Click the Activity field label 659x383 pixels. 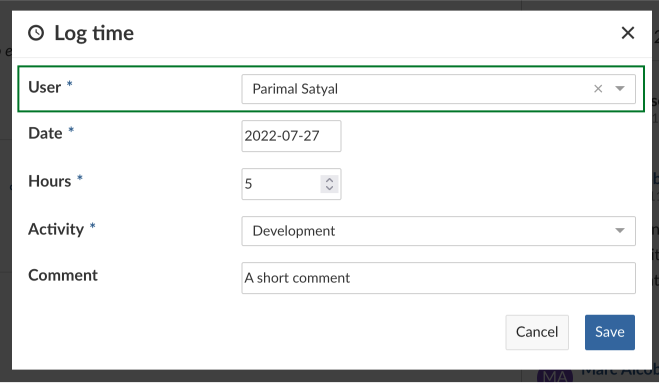[x=56, y=230]
